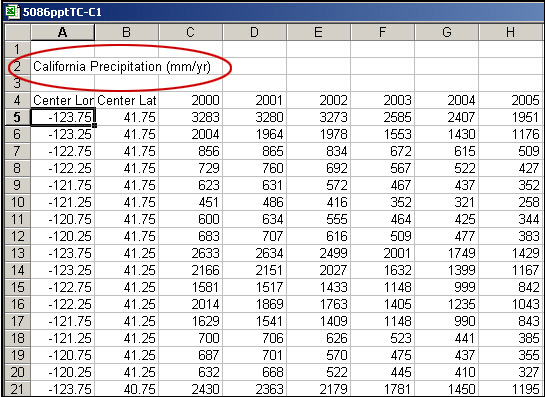The width and height of the screenshot is (545, 397).
Task: Click cell containing 687
Action: [x=190, y=356]
